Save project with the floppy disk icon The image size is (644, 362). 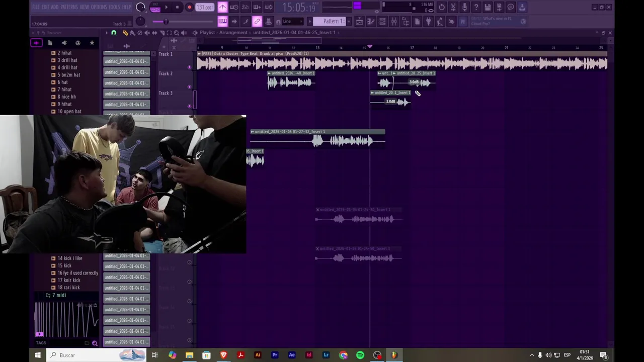[488, 7]
